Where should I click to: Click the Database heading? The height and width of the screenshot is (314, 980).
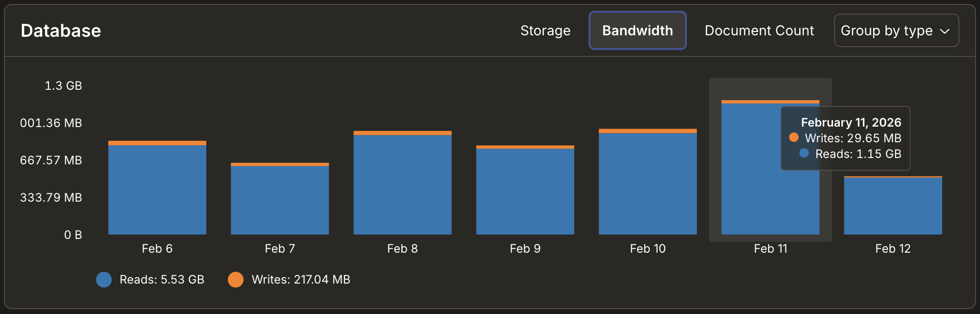pyautogui.click(x=61, y=30)
